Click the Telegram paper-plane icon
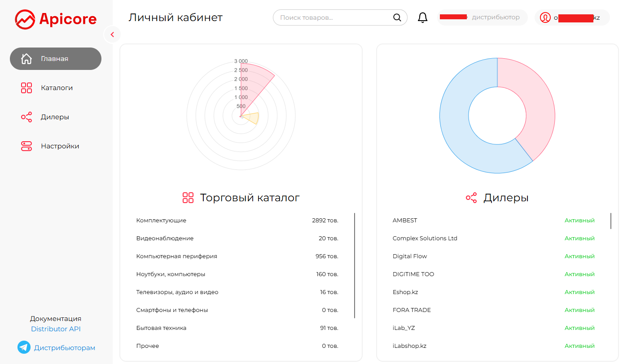Viewport: 623px width, 364px height. (24, 347)
